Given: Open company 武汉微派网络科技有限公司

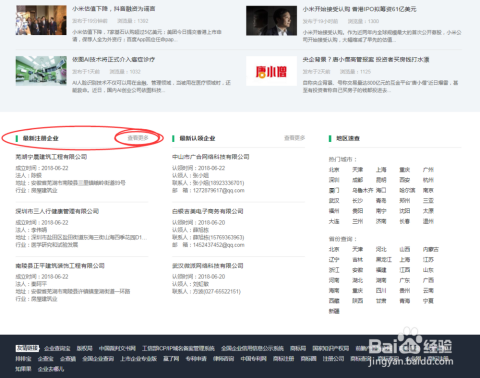Looking at the screenshot, I should coord(208,266).
